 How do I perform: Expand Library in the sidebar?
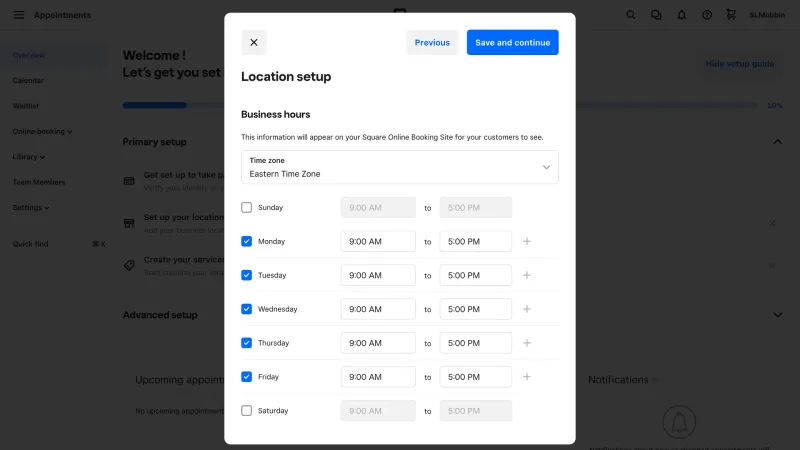29,157
